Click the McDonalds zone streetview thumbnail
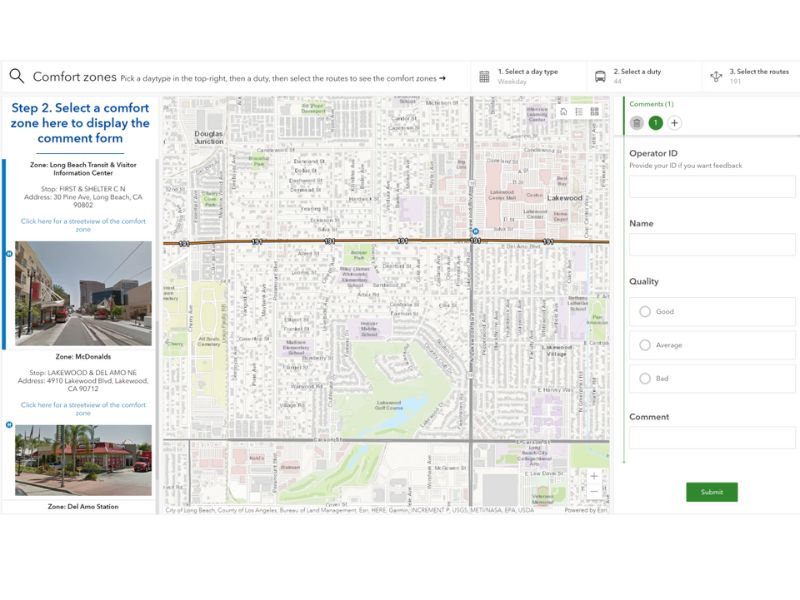800x600 pixels. (x=83, y=460)
